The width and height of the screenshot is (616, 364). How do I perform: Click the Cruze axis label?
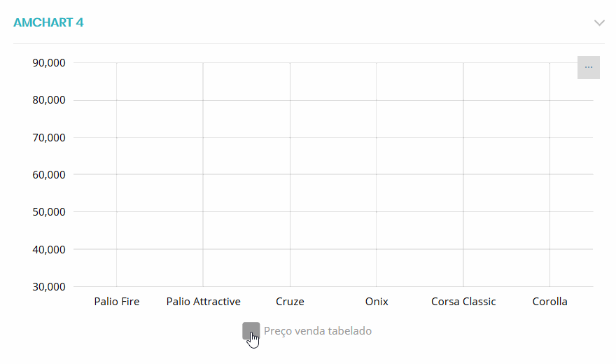coord(290,302)
